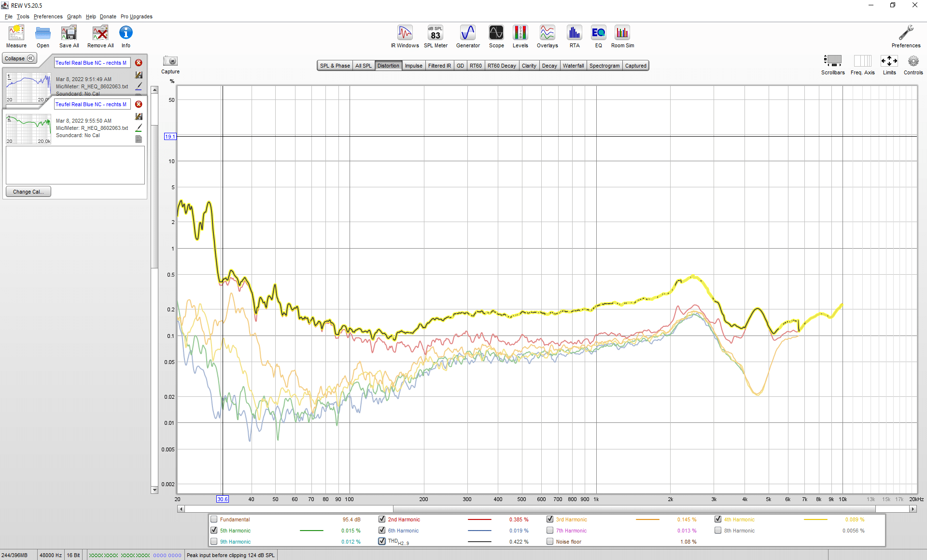
Task: Select the RT60 Decay tab
Action: (x=502, y=66)
